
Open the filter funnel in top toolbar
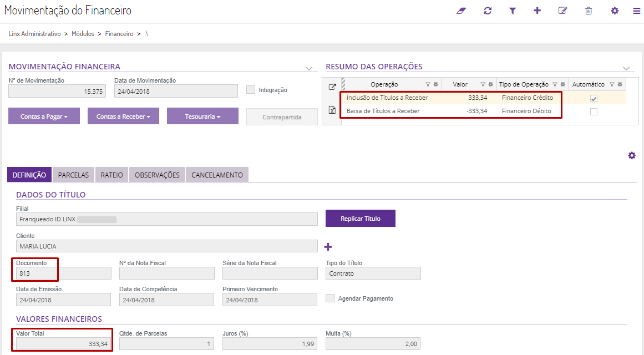[x=513, y=11]
